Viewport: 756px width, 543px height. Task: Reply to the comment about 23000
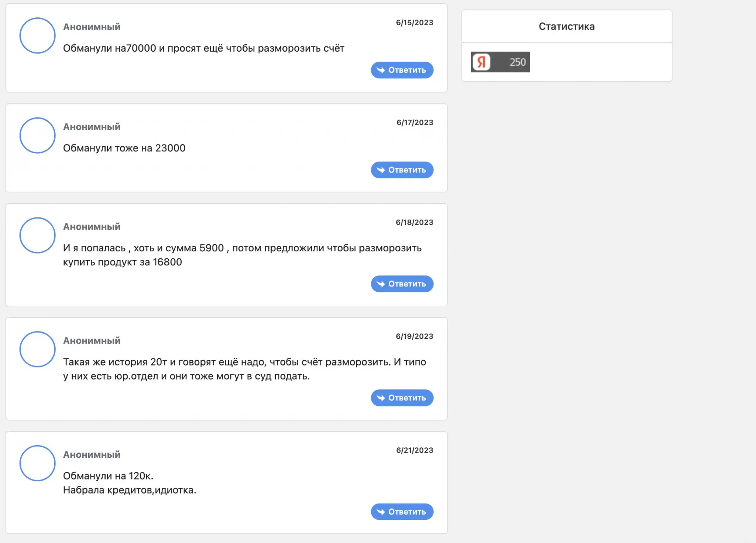coord(402,170)
